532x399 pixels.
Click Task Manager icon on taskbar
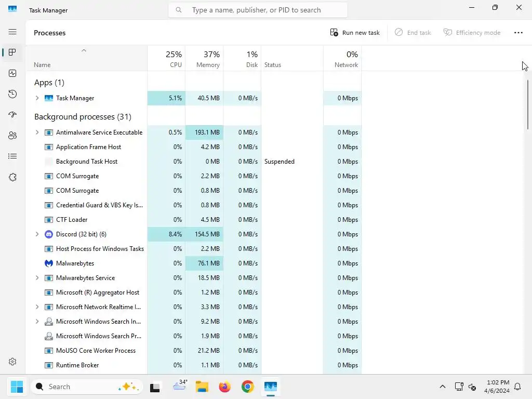(270, 387)
